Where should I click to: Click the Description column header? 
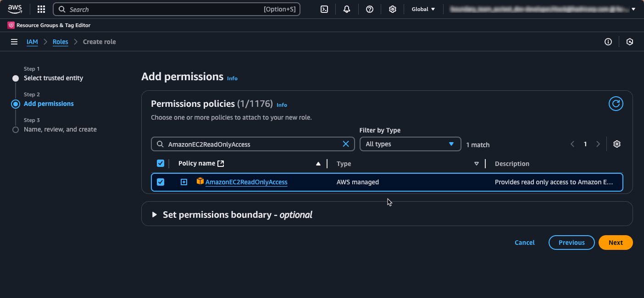(x=512, y=164)
